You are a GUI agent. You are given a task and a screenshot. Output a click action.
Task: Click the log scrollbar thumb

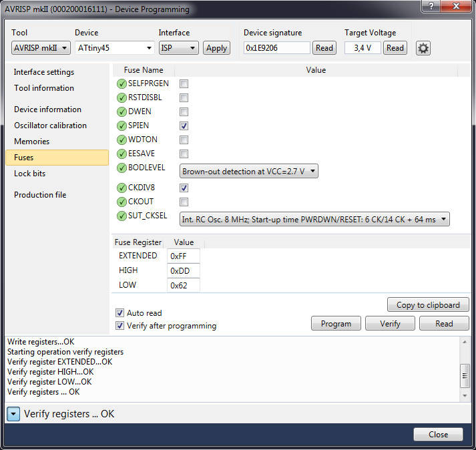coord(465,376)
